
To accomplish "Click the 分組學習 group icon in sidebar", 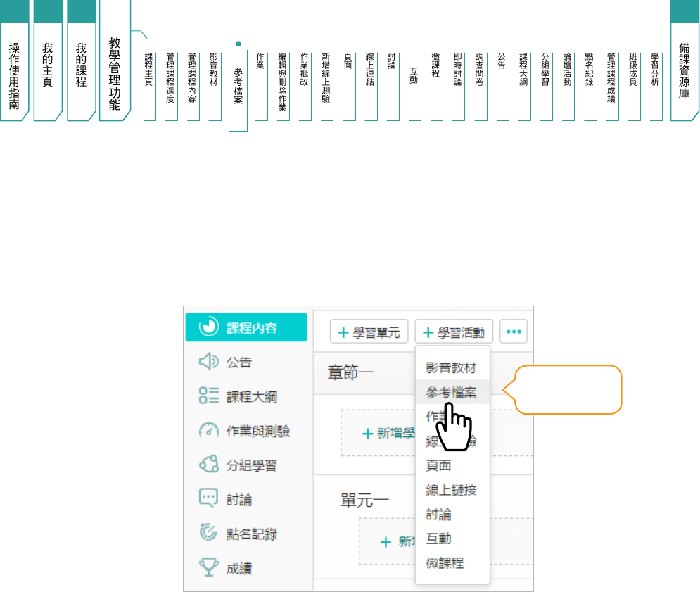I will tap(208, 464).
